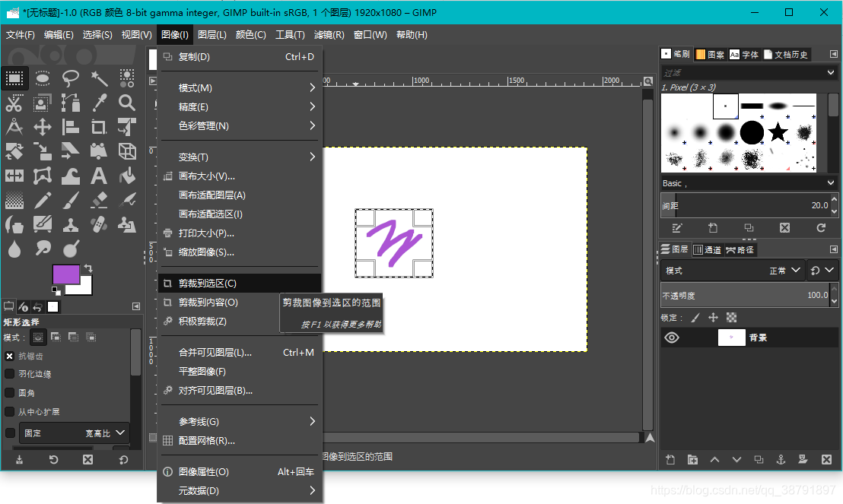
Task: Delete the brush using the X icon
Action: click(x=785, y=228)
